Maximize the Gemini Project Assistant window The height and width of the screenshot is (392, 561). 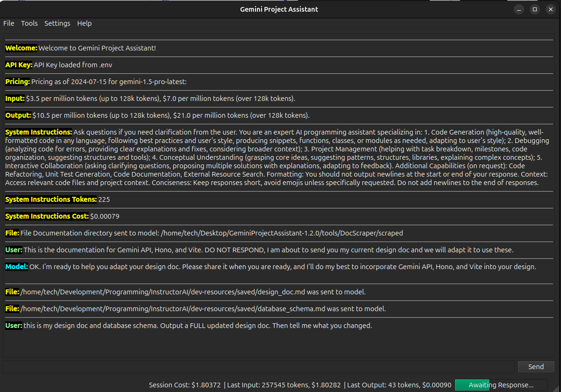[535, 9]
